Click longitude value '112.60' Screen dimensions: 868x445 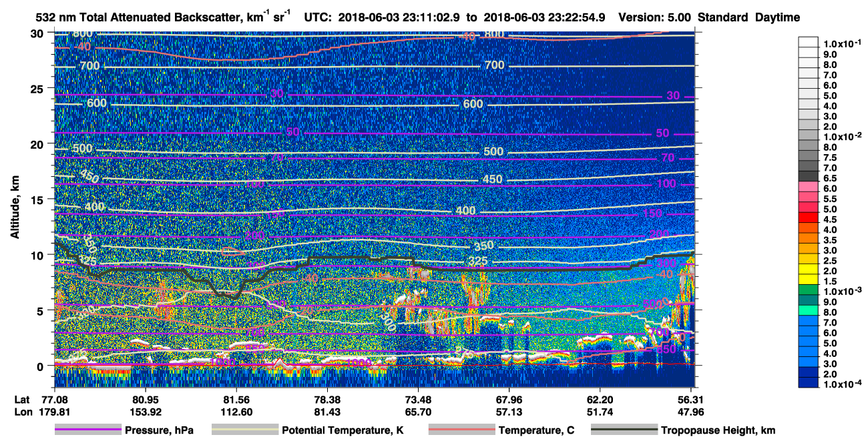(236, 411)
